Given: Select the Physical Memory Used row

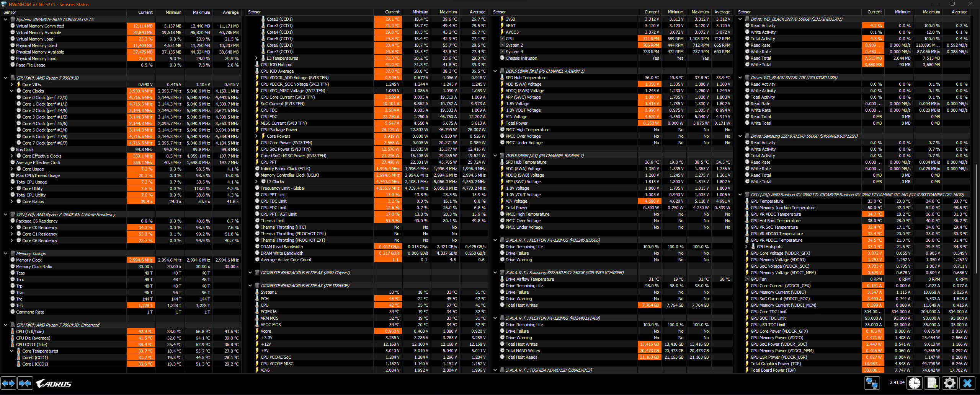Looking at the screenshot, I should tap(121, 46).
